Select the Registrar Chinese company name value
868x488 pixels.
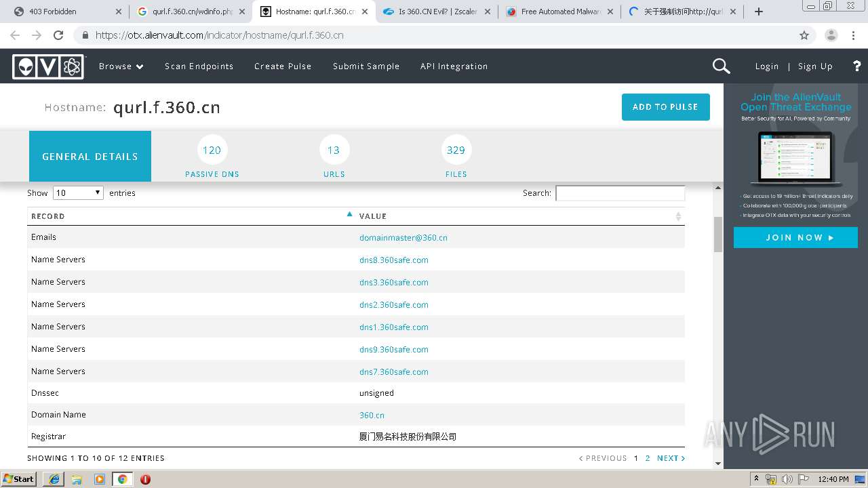click(x=408, y=436)
